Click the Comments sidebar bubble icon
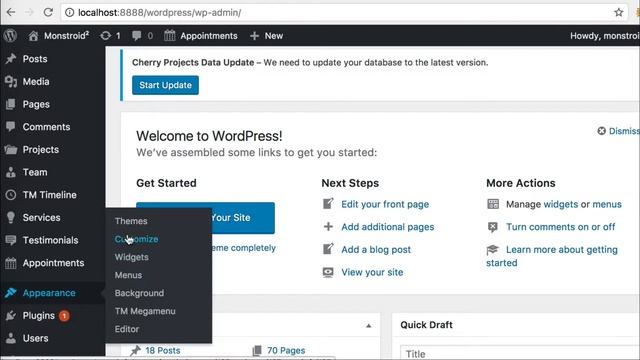 pyautogui.click(x=11, y=127)
